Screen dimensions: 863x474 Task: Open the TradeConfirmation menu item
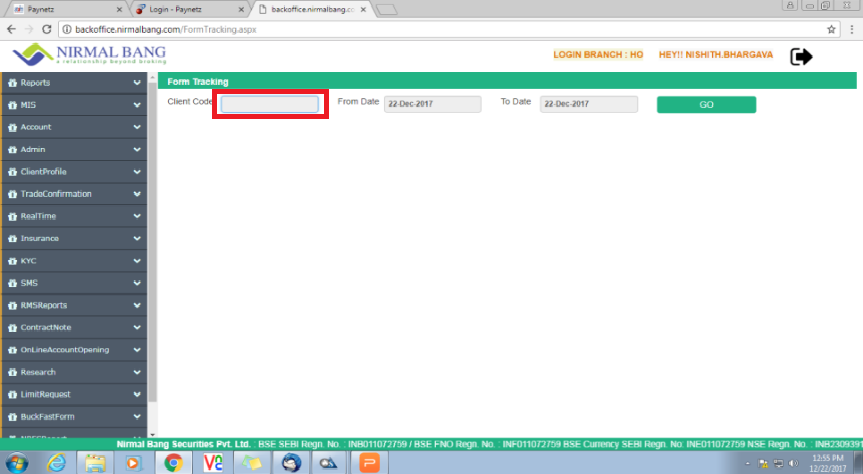[x=74, y=194]
